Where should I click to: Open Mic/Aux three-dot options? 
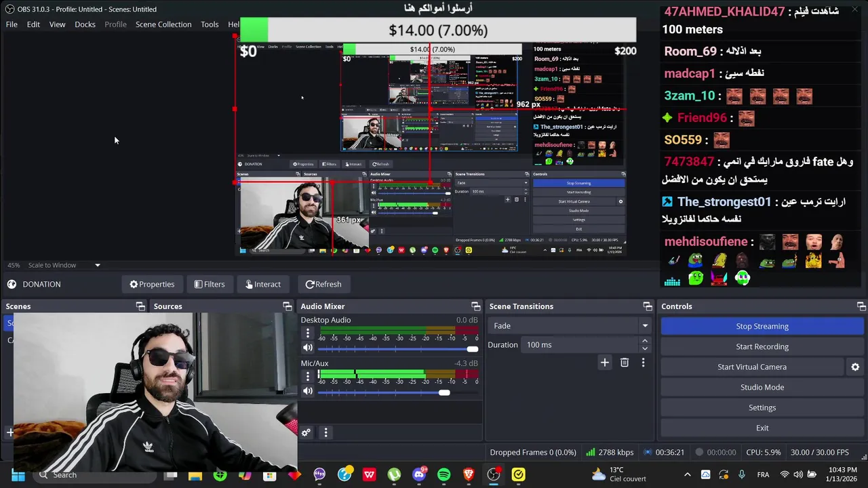(308, 376)
